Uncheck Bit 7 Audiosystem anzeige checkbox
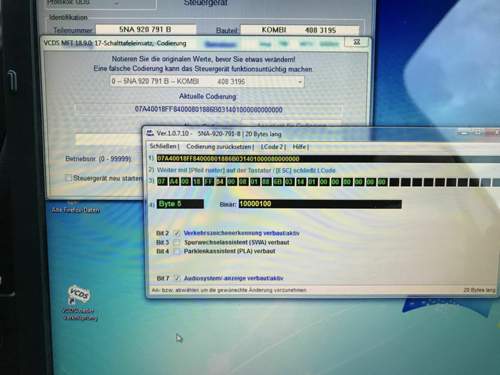Image resolution: width=500 pixels, height=375 pixels. tap(177, 278)
